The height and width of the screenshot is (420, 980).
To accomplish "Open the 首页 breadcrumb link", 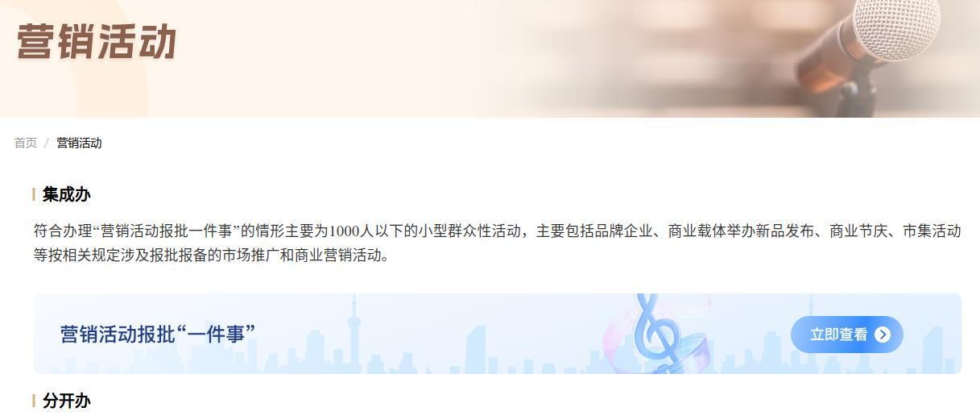I will (26, 143).
